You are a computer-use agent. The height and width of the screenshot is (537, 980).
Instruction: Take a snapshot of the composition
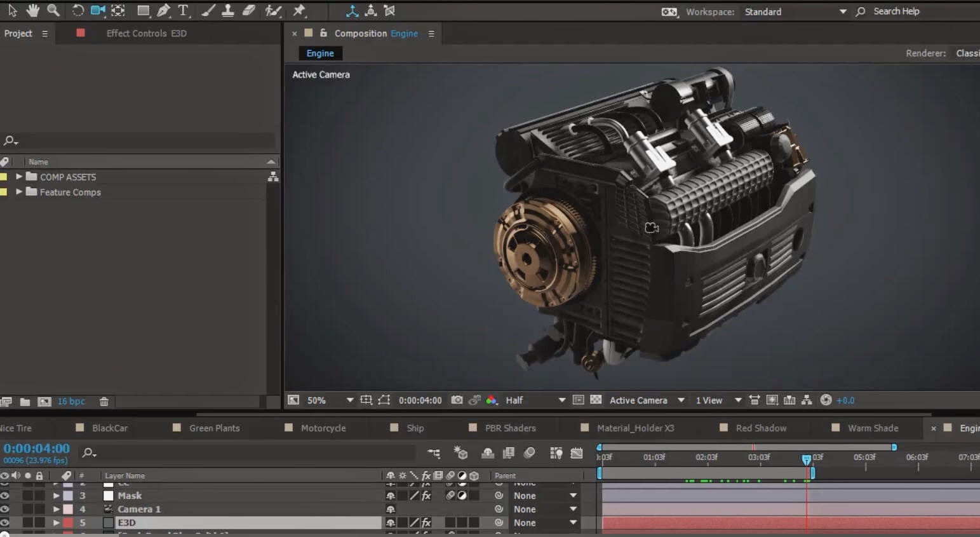click(x=456, y=400)
